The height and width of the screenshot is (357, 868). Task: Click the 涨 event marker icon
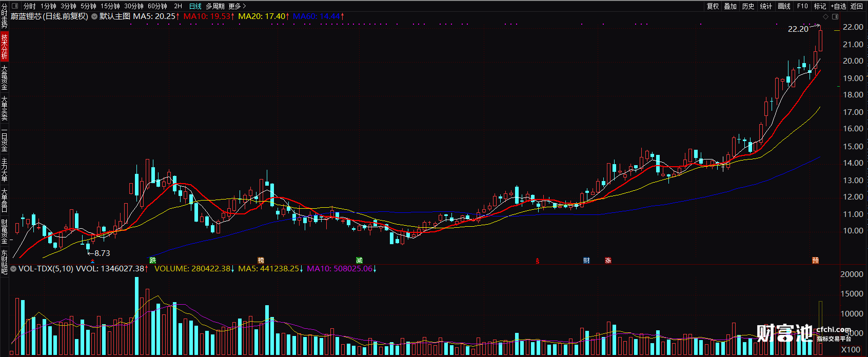[608, 261]
